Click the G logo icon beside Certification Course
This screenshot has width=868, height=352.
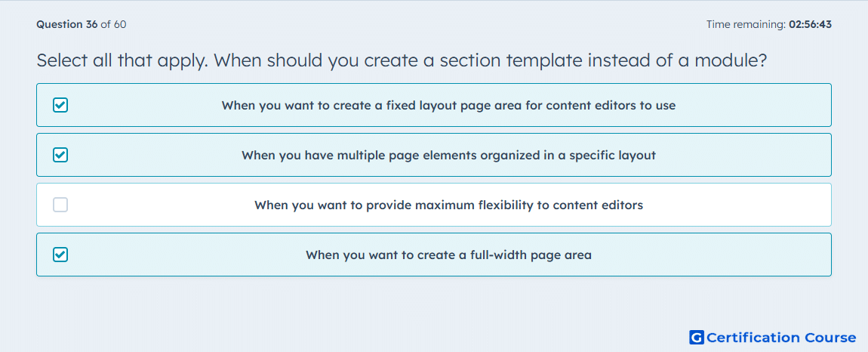click(697, 337)
